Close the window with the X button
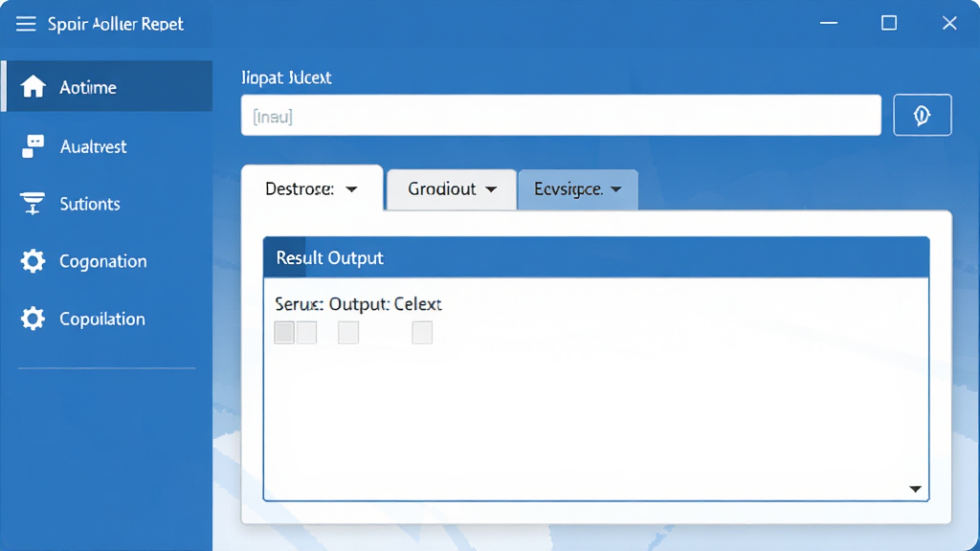980x551 pixels. click(x=949, y=23)
